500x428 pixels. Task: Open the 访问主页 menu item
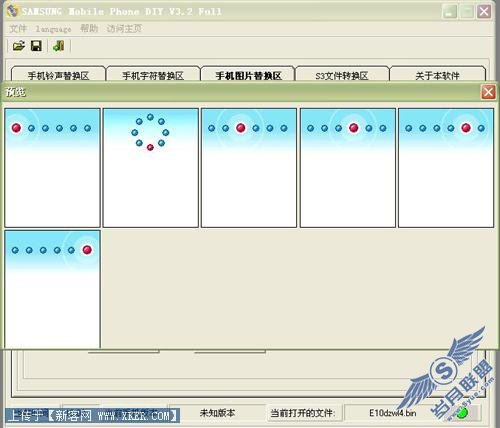click(124, 29)
